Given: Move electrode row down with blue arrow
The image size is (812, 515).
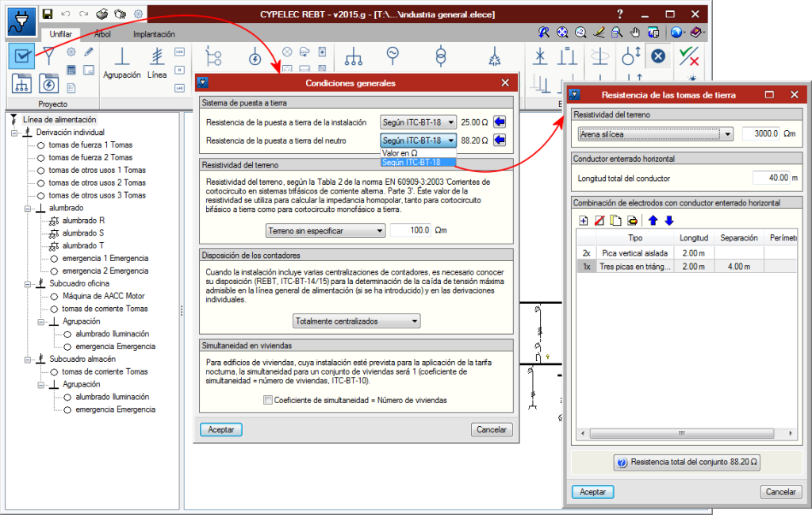Looking at the screenshot, I should pos(669,221).
